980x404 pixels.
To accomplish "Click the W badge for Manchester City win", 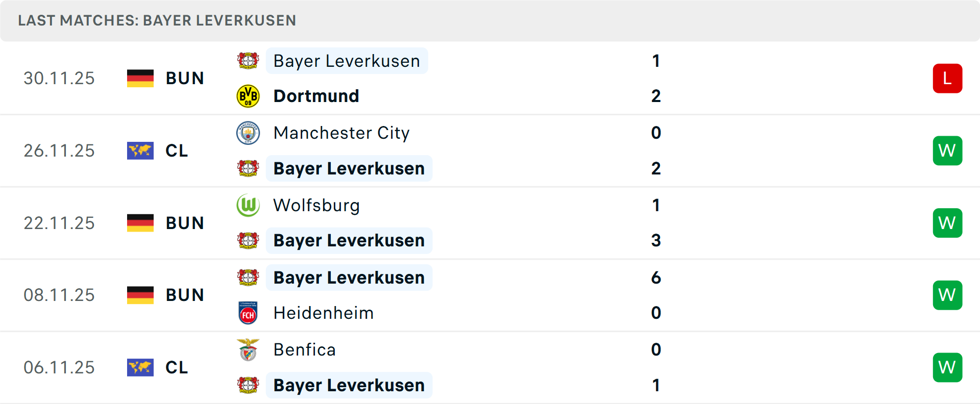I will click(947, 150).
